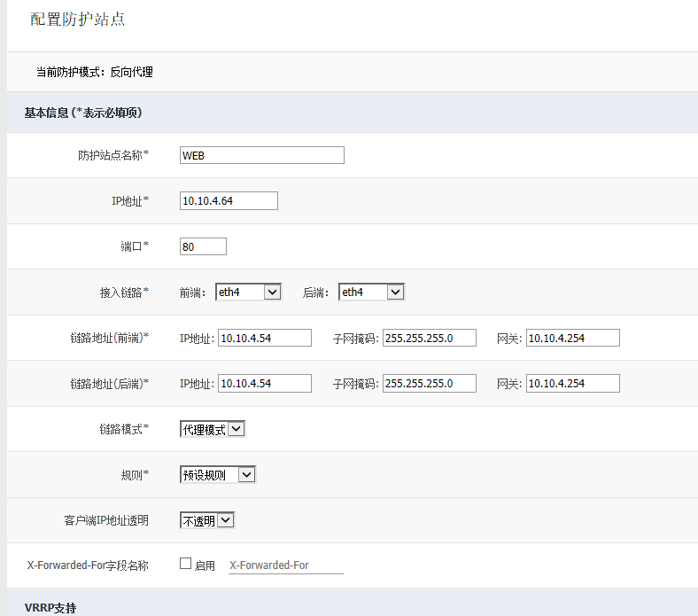Click the 当前防护模式: 反向代理 text
Viewport: 698px width, 616px height.
[x=95, y=72]
